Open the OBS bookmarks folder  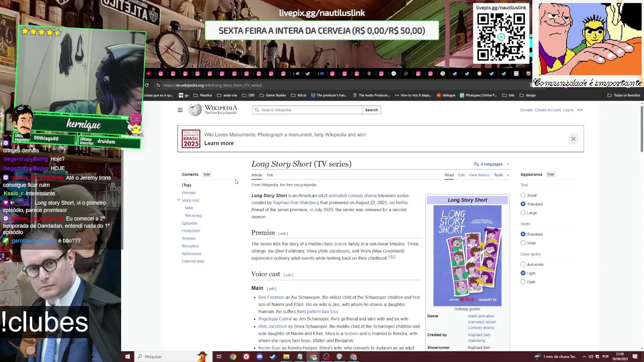(x=248, y=95)
